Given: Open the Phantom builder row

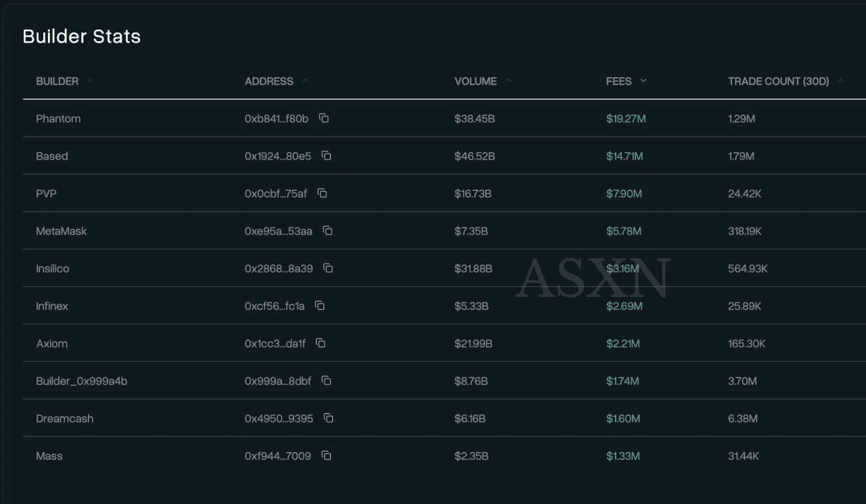Looking at the screenshot, I should coord(58,119).
